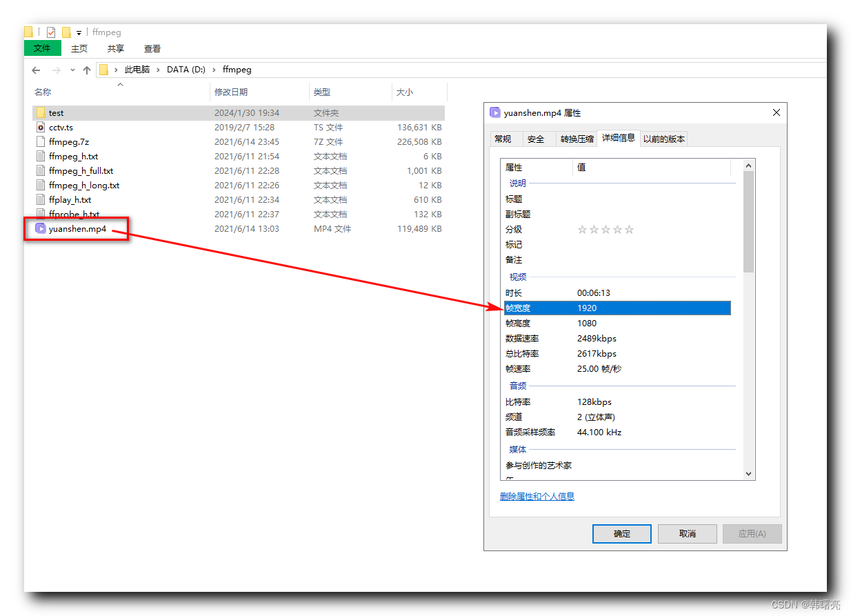Screen dimensions: 851x616
Task: Click the 标题 property row
Action: point(617,199)
